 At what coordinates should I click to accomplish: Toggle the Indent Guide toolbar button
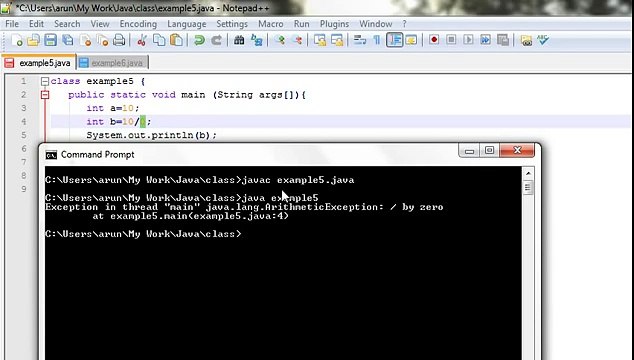coord(394,40)
